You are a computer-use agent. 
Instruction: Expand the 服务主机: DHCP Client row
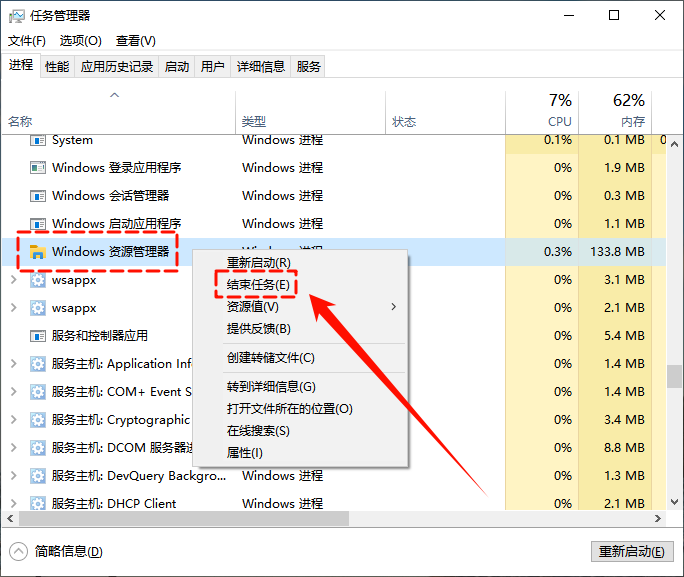click(14, 503)
